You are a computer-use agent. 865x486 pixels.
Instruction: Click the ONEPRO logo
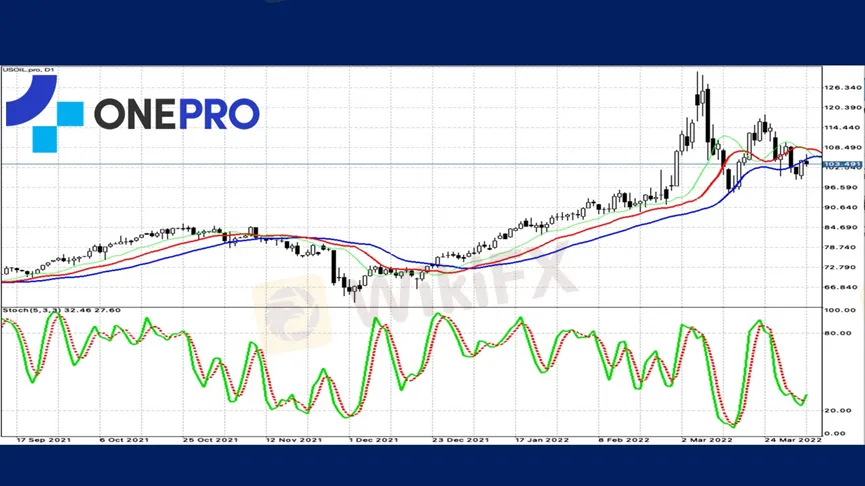132,114
